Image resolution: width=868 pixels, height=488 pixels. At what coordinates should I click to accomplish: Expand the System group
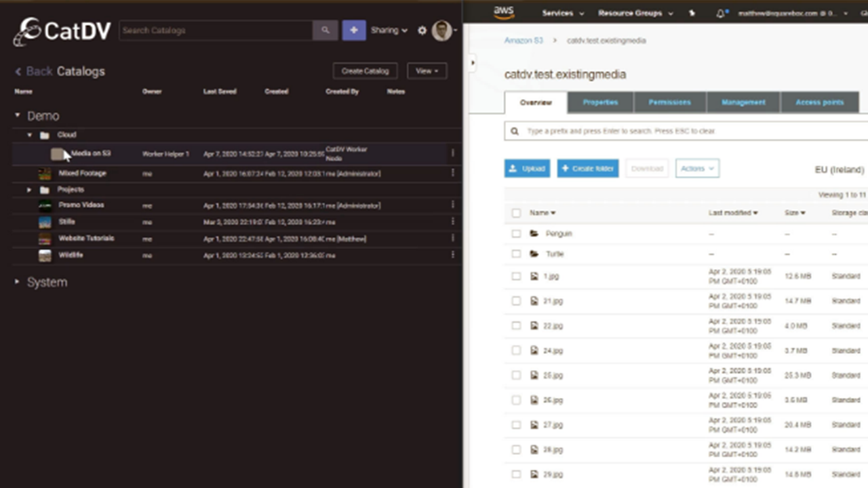point(18,282)
